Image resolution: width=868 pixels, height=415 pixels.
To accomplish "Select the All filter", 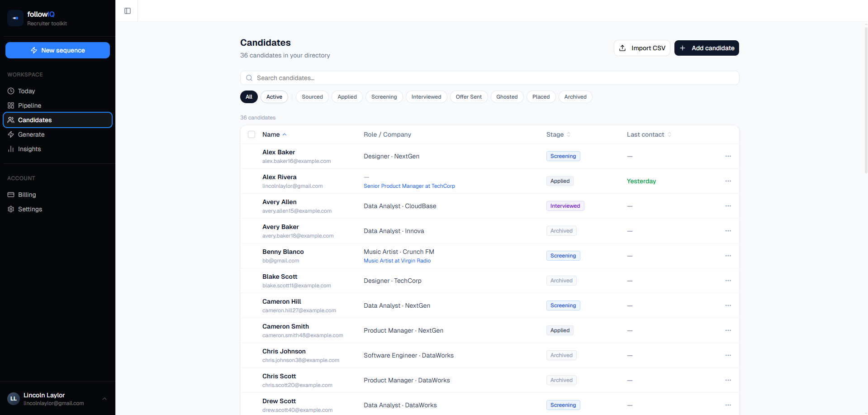I will [249, 97].
